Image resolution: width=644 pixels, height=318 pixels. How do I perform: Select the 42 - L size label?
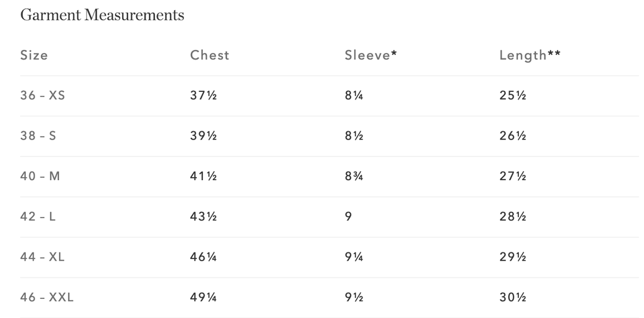click(38, 217)
